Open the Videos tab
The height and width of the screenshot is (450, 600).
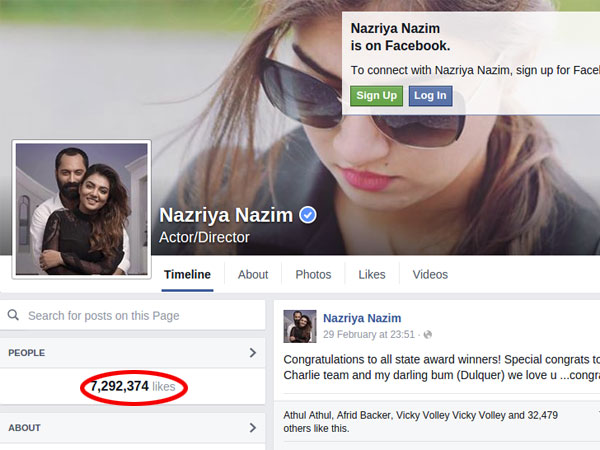pos(430,275)
